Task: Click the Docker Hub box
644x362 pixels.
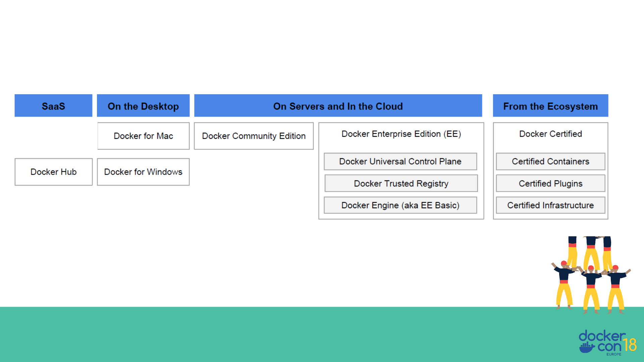Action: click(x=53, y=172)
